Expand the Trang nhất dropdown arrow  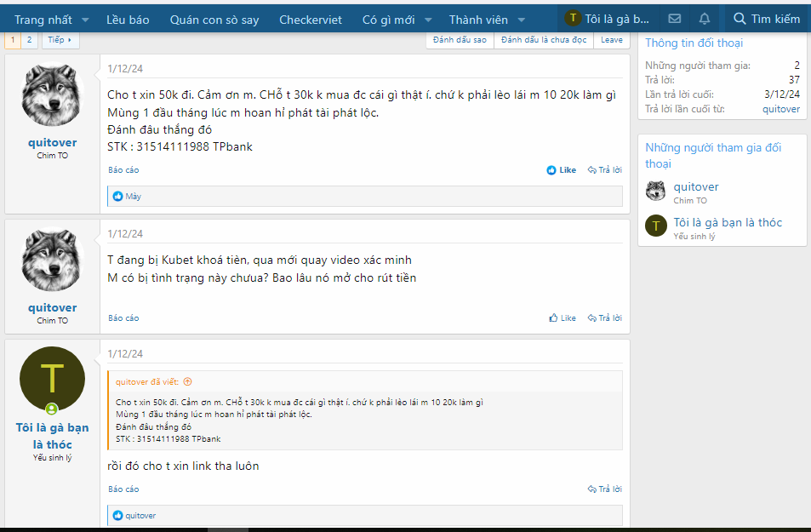tap(85, 20)
